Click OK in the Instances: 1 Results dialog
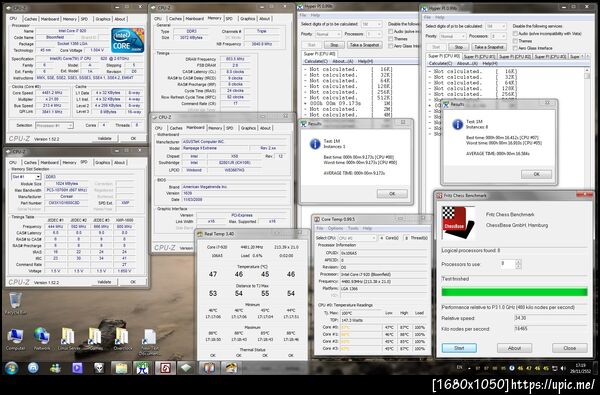600x395 pixels. coord(392,194)
